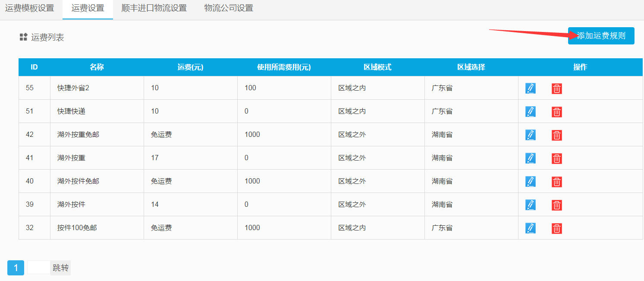The image size is (644, 281).
Task: Open the 顺丰进口物流设置 tab
Action: tap(154, 9)
